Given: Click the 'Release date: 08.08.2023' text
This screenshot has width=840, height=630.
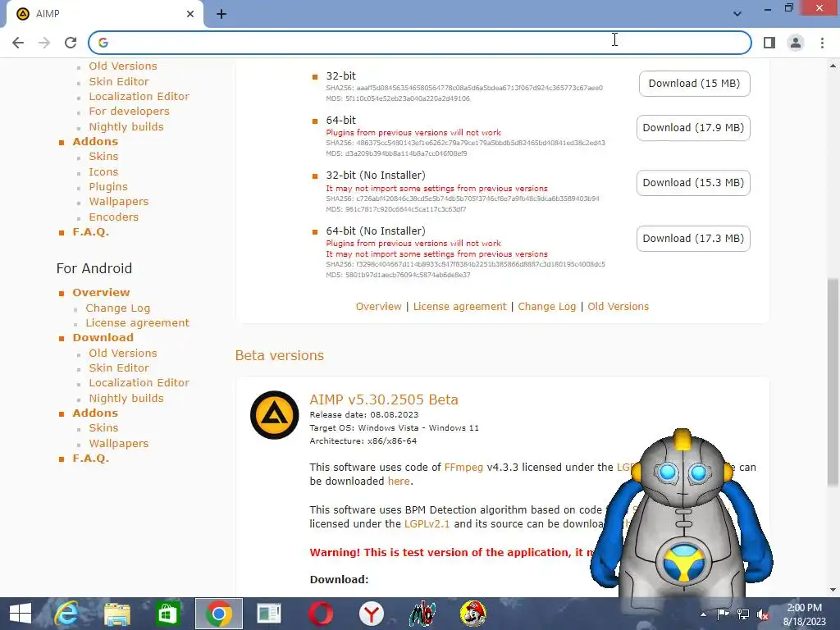Looking at the screenshot, I should coord(363,414).
